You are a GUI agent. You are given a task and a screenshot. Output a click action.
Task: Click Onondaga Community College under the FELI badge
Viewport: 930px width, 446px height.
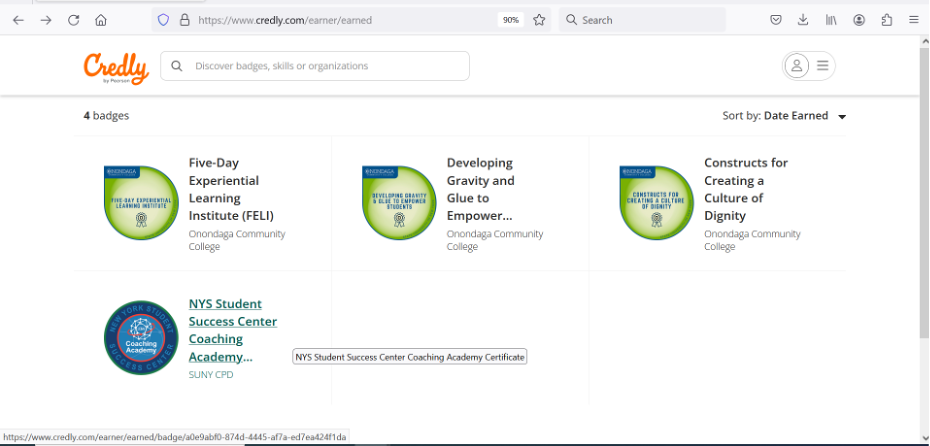tap(237, 240)
